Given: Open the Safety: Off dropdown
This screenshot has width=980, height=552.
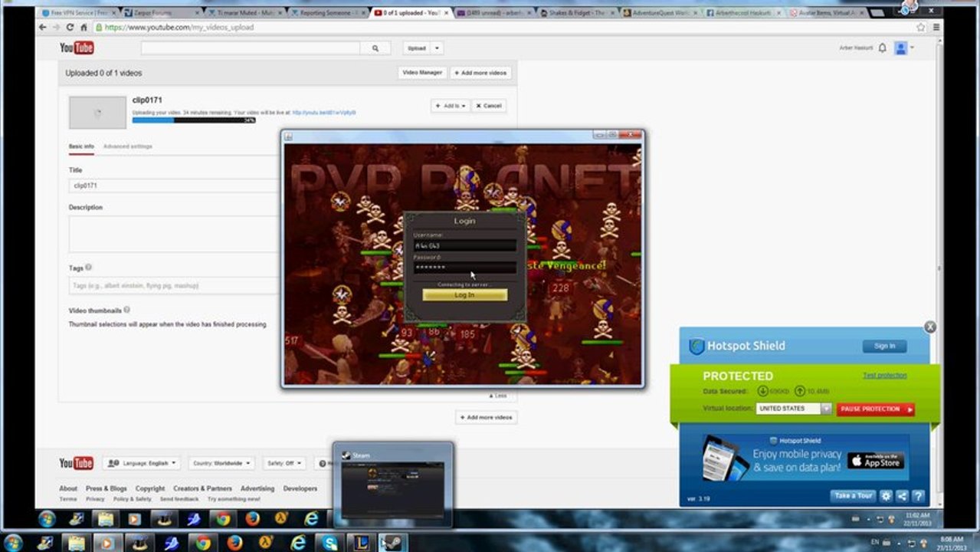Looking at the screenshot, I should pyautogui.click(x=284, y=463).
